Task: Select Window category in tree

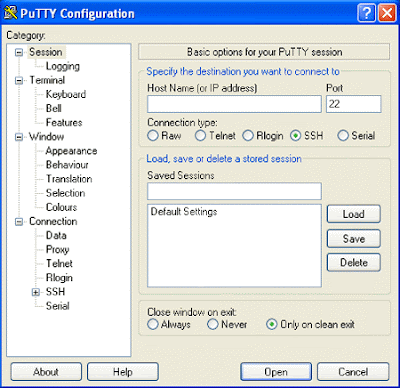Action: coord(46,137)
